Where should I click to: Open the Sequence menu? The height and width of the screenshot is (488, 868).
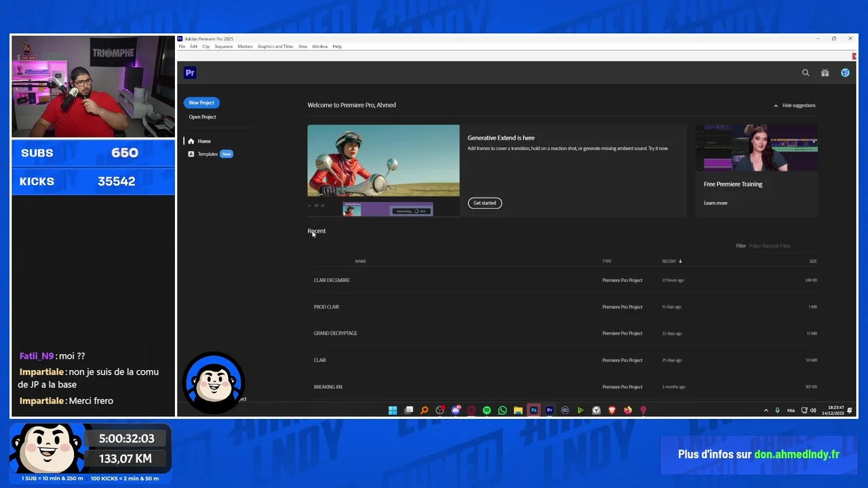click(224, 46)
